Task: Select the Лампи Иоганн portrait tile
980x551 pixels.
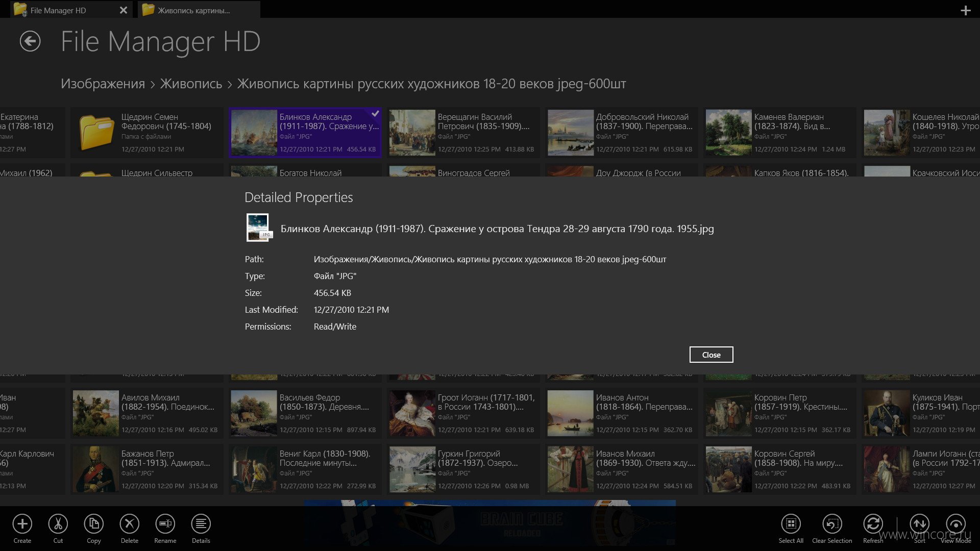Action: click(921, 469)
